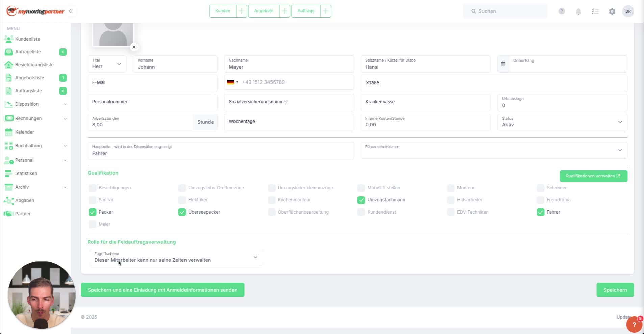Viewport: 644px width, 334px height.
Task: Go to Kalender in the menu
Action: [x=25, y=132]
